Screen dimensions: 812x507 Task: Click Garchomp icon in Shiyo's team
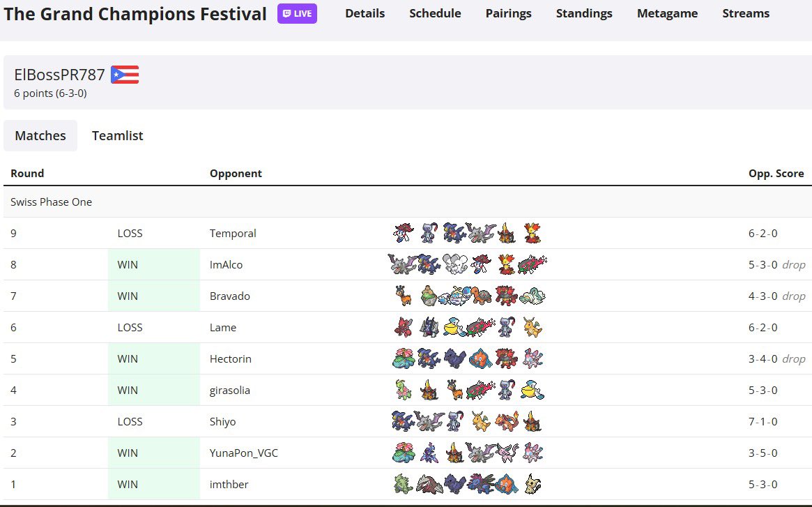pyautogui.click(x=404, y=421)
